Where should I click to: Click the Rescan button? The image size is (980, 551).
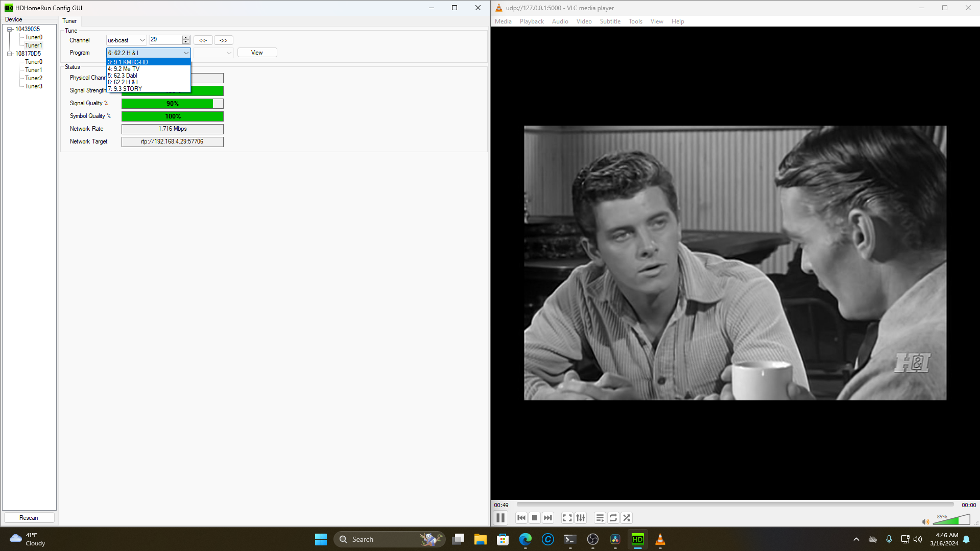coord(29,518)
